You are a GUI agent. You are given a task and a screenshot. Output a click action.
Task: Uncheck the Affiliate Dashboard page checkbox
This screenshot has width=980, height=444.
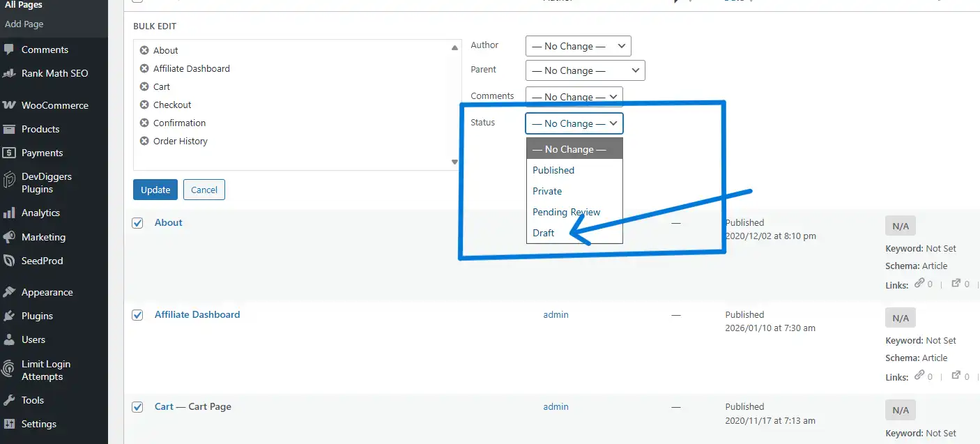pyautogui.click(x=138, y=315)
